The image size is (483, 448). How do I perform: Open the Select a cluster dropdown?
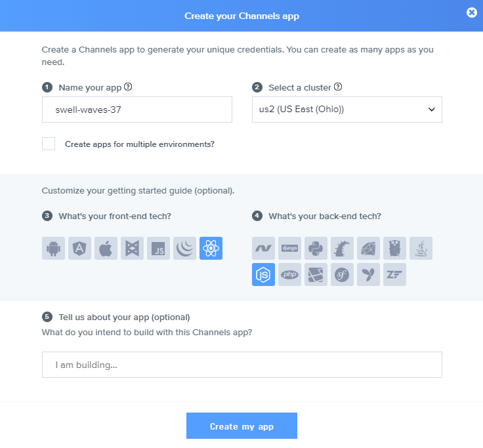coord(346,110)
